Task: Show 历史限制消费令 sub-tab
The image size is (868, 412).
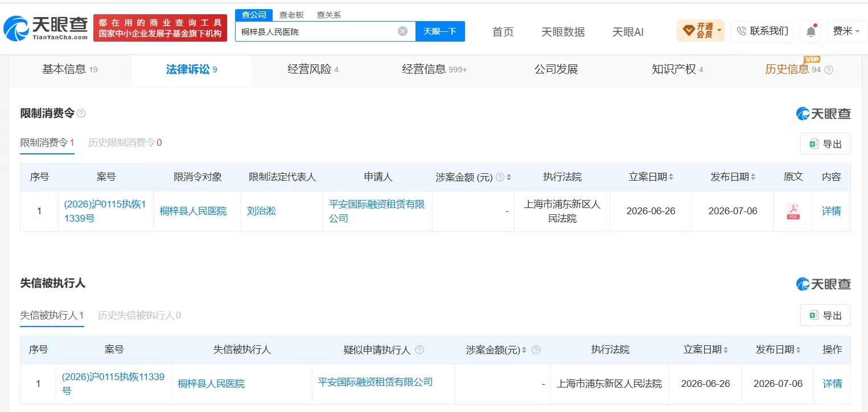Action: pyautogui.click(x=125, y=142)
